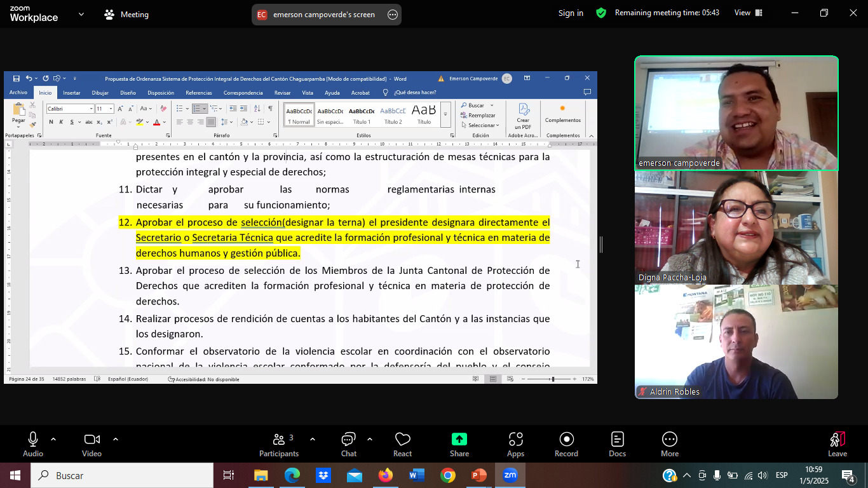Decrease font size with the smaller A icon
Viewport: 868px width, 488px height.
click(x=131, y=109)
